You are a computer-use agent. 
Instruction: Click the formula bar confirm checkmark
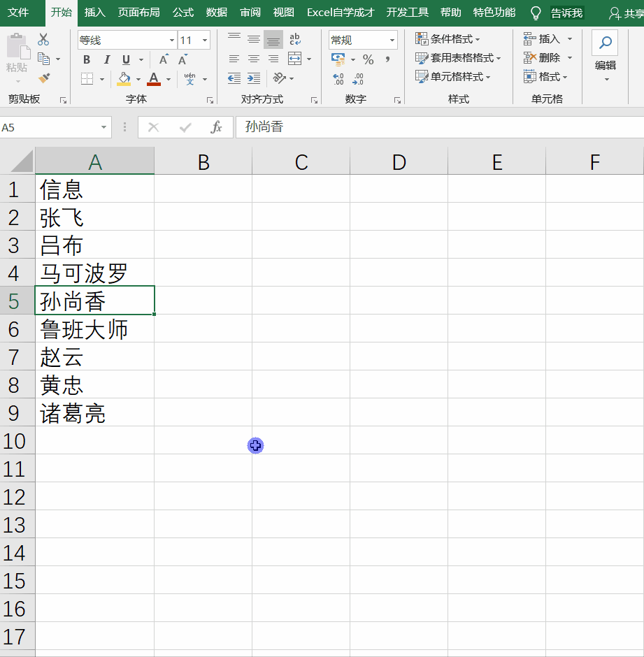pyautogui.click(x=185, y=127)
